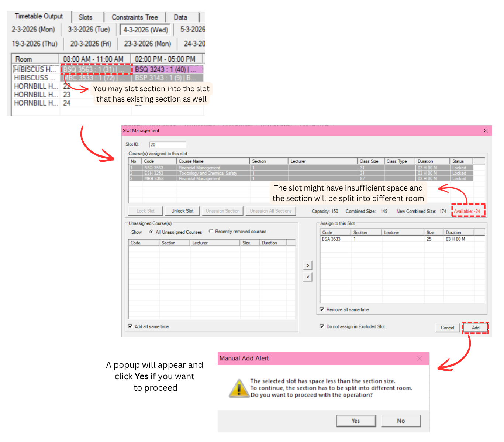Click the BSQ 3243 afternoon slot cell
Image resolution: width=504 pixels, height=442 pixels.
(168, 69)
